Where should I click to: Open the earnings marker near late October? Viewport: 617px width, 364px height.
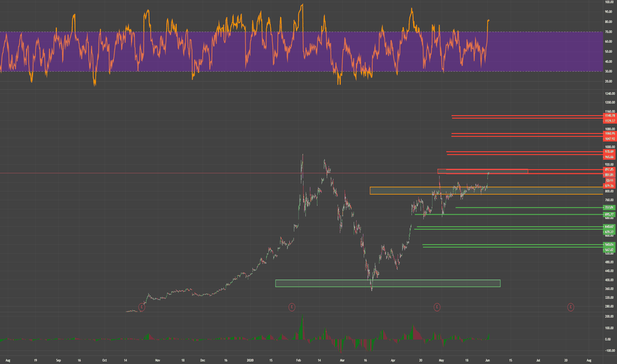142,307
